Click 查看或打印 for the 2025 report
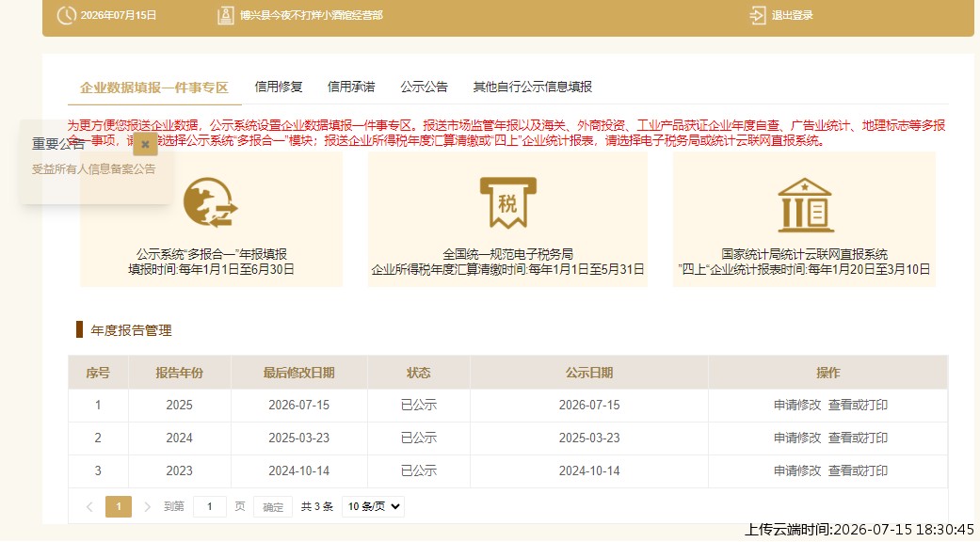The image size is (980, 542). [x=858, y=406]
